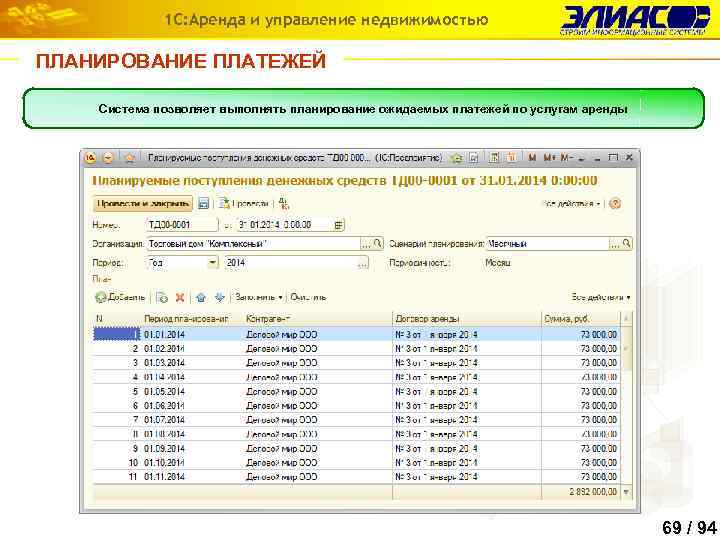Image resolution: width=720 pixels, height=540 pixels.
Task: Select the row dated 01.09.2014
Action: tap(356, 449)
